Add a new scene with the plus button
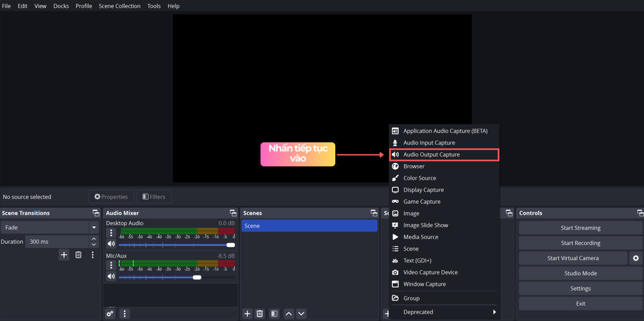This screenshot has height=321, width=644. point(247,313)
